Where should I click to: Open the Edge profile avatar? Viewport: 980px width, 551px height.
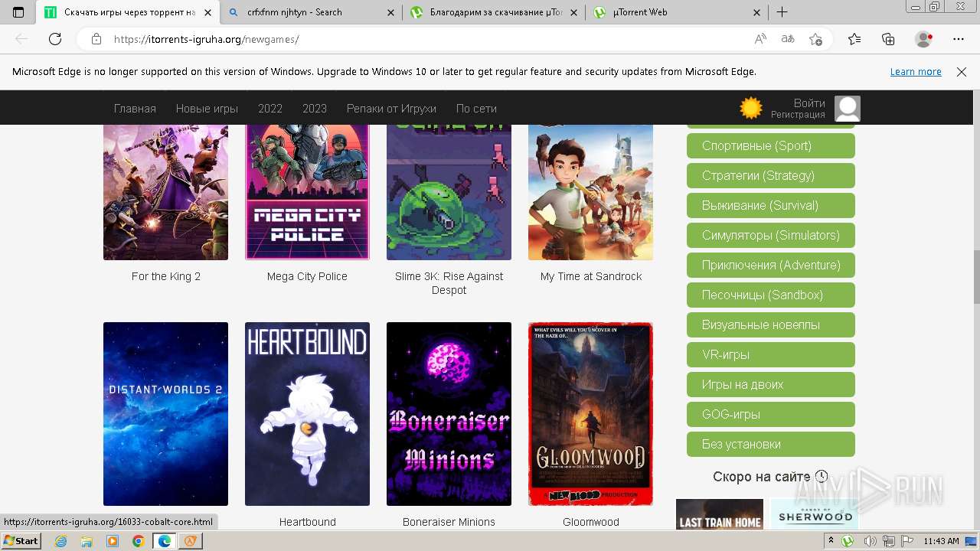click(x=924, y=39)
